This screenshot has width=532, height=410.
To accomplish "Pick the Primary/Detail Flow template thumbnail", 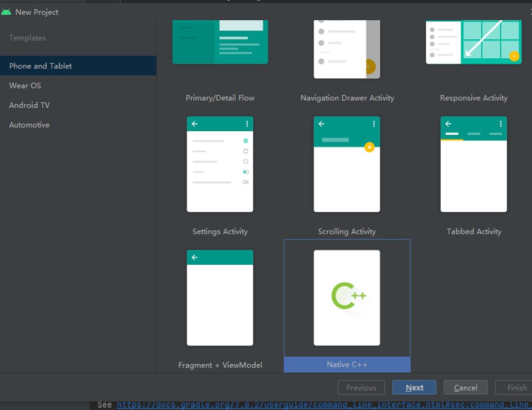I will (220, 42).
